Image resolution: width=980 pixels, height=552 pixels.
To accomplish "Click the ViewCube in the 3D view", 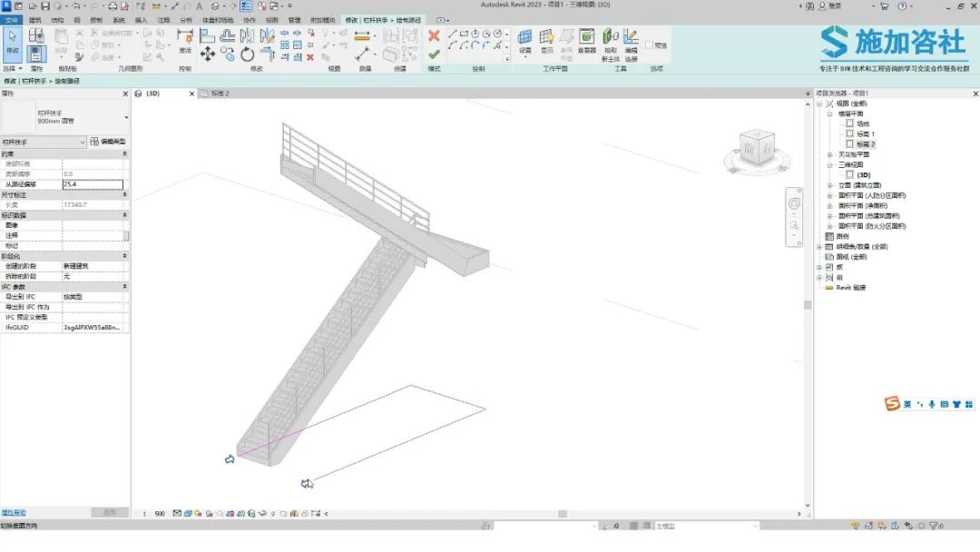I will click(x=757, y=148).
